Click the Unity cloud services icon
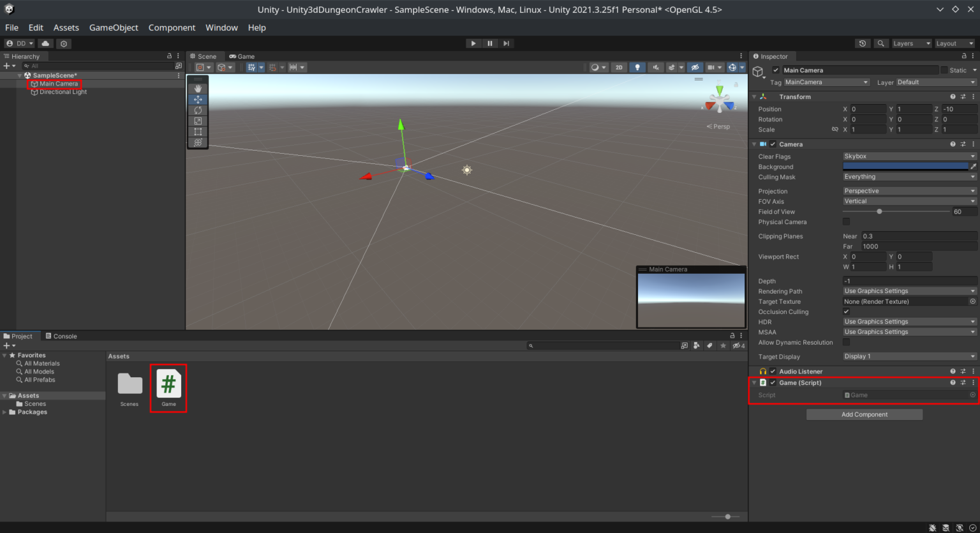The image size is (980, 533). tap(45, 43)
